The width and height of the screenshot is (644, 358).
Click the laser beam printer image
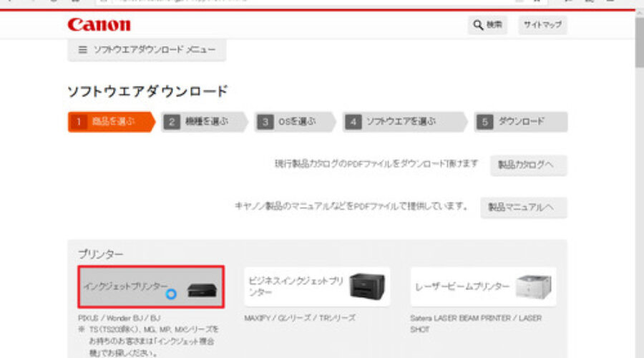534,286
